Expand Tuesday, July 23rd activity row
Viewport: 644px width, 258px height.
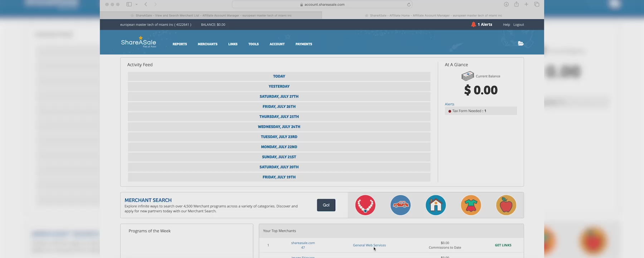pos(279,137)
